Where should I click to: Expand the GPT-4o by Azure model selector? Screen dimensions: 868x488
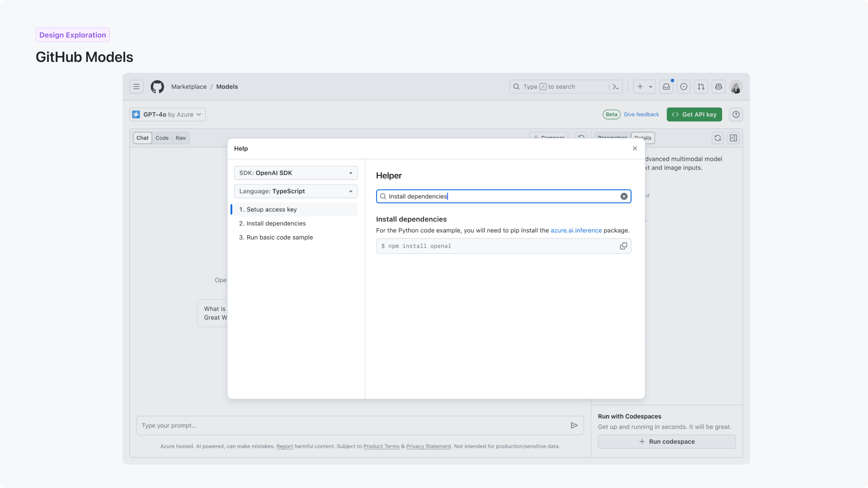pos(167,114)
